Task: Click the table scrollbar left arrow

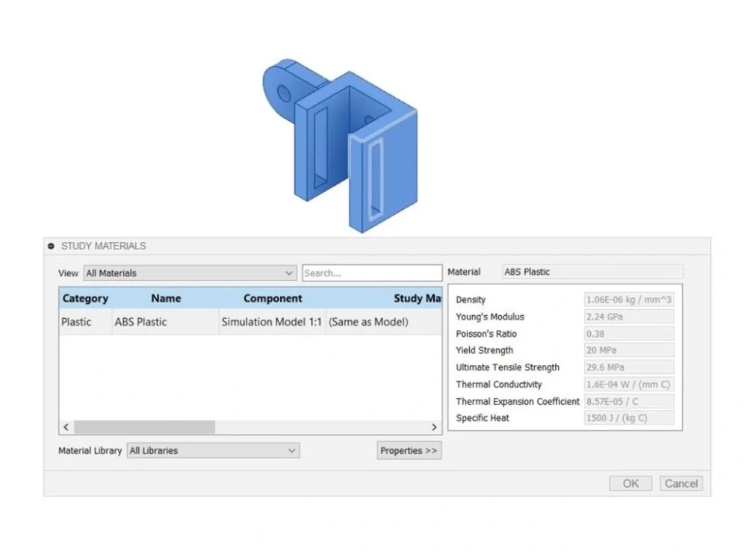Action: 66,427
